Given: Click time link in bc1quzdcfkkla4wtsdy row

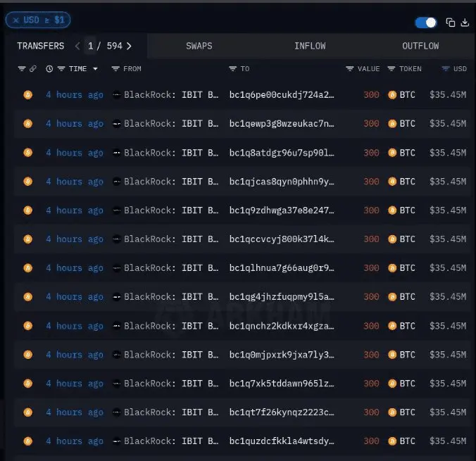Looking at the screenshot, I should (x=75, y=441).
